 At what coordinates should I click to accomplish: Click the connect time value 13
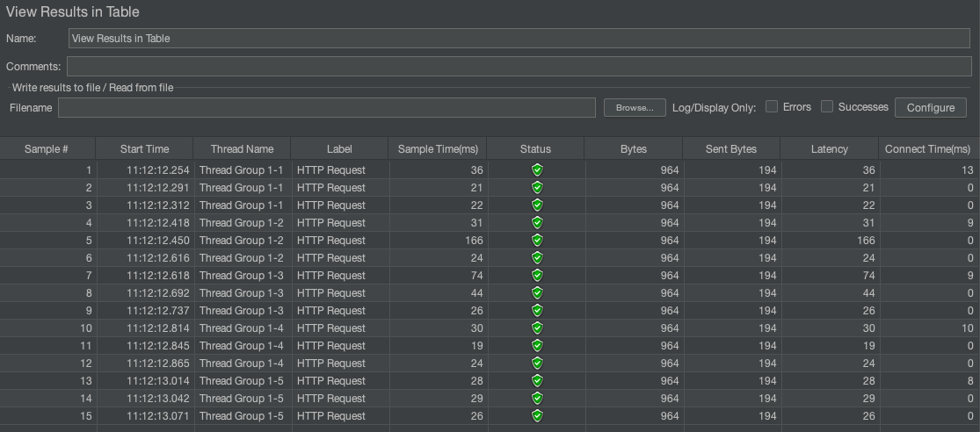pos(929,169)
